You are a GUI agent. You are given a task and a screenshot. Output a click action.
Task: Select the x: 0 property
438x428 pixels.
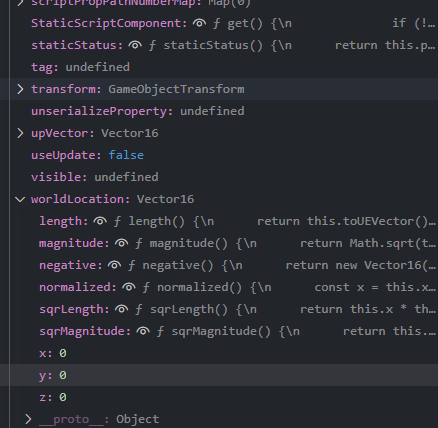click(219, 353)
